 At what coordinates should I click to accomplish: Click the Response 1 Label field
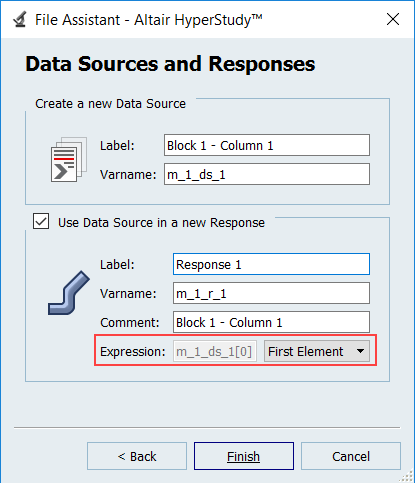tap(271, 264)
